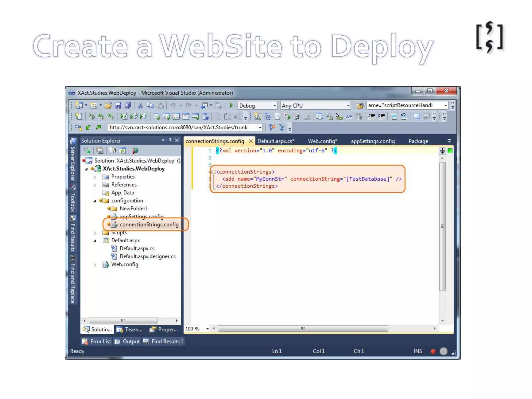
Task: Click the editor vertical scrollbar thumb
Action: [x=442, y=227]
